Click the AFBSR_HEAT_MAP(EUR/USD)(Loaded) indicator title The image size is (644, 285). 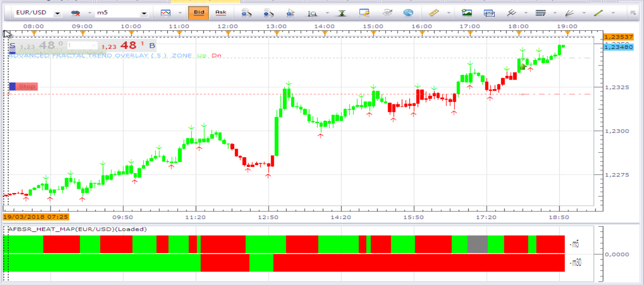coord(77,229)
